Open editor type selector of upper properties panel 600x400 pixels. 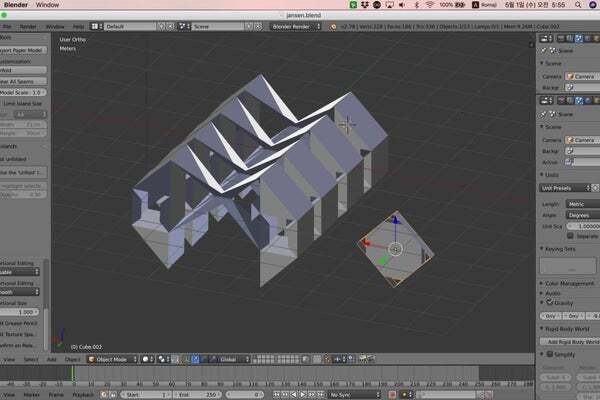(546, 38)
